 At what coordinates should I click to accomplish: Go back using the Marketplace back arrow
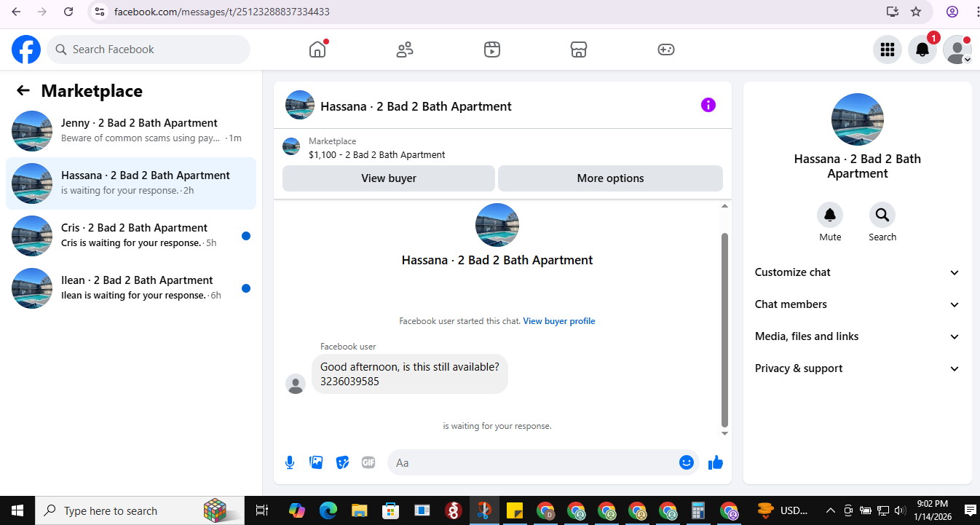click(x=23, y=90)
